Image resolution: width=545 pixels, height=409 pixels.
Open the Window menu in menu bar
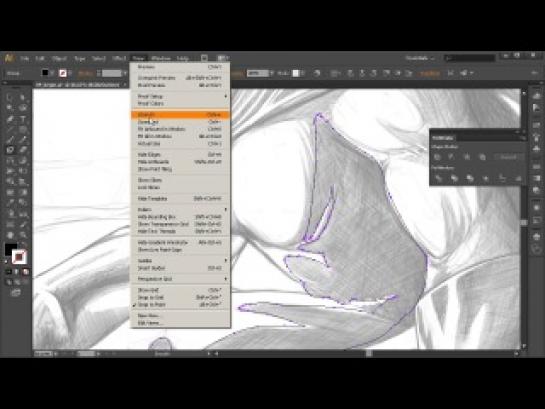click(161, 58)
